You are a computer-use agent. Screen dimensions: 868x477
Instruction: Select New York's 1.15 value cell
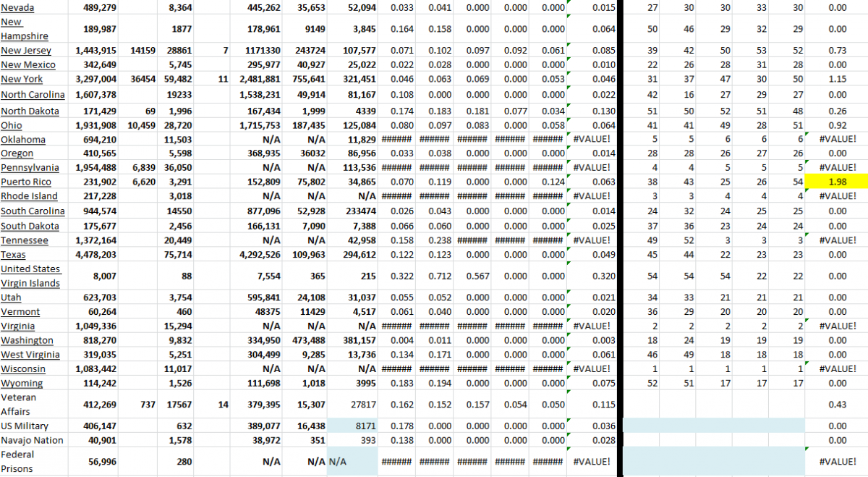(x=838, y=80)
